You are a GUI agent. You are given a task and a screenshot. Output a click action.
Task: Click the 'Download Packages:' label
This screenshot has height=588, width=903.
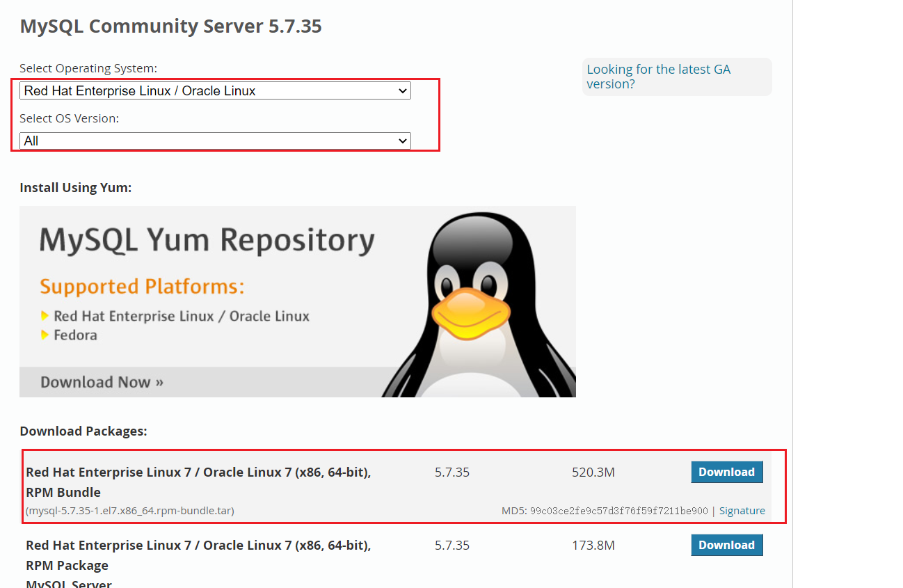[x=83, y=431]
